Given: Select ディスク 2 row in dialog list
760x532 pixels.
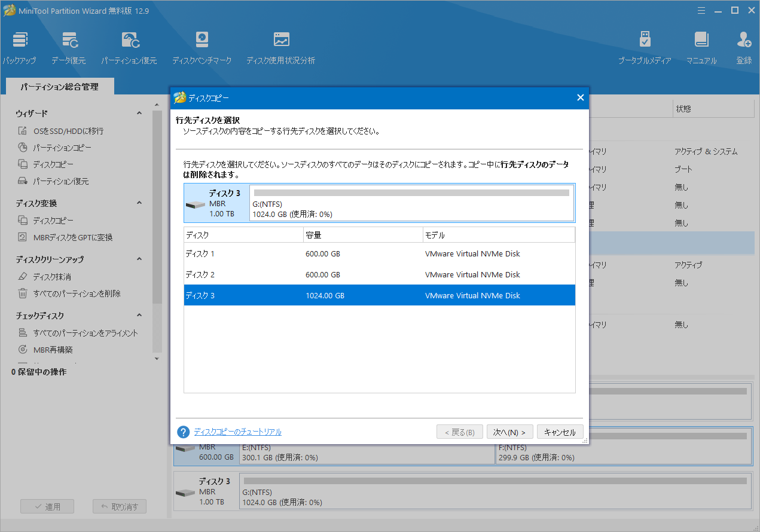Looking at the screenshot, I should tap(379, 274).
